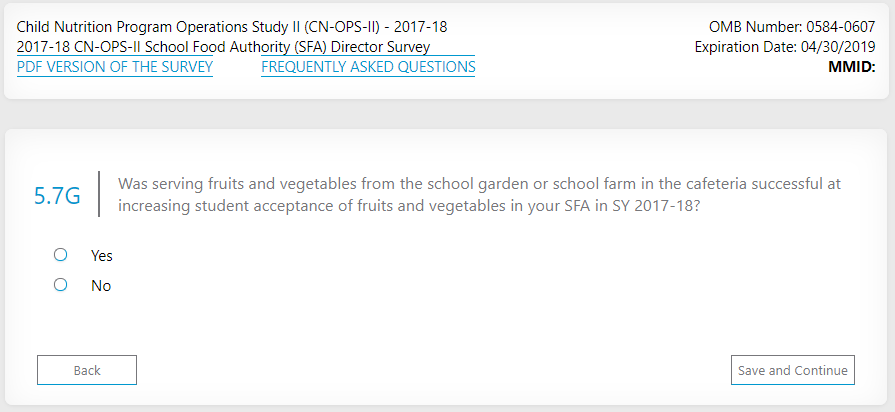Click the vertical divider beside 5.7G
The height and width of the screenshot is (412, 895).
click(x=98, y=194)
